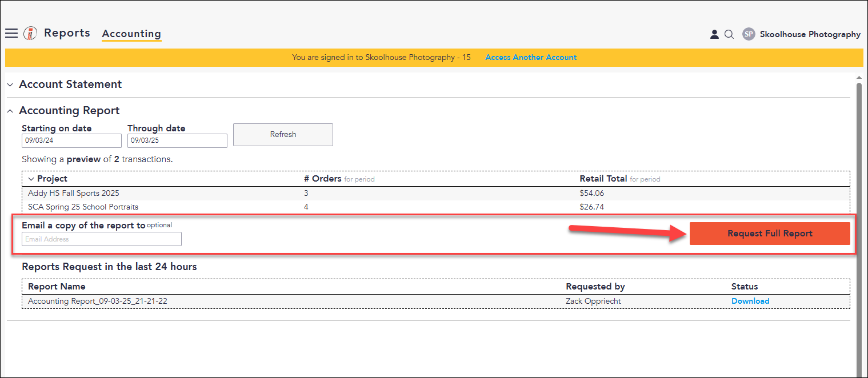
Task: Click the Refresh button
Action: 283,135
